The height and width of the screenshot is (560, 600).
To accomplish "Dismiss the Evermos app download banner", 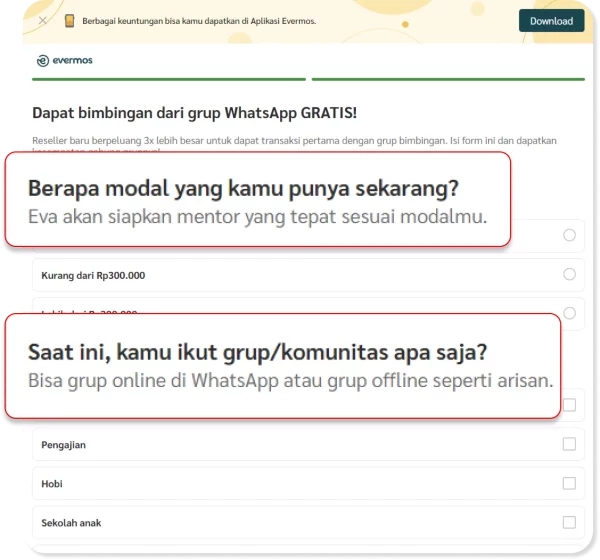I will (x=41, y=20).
